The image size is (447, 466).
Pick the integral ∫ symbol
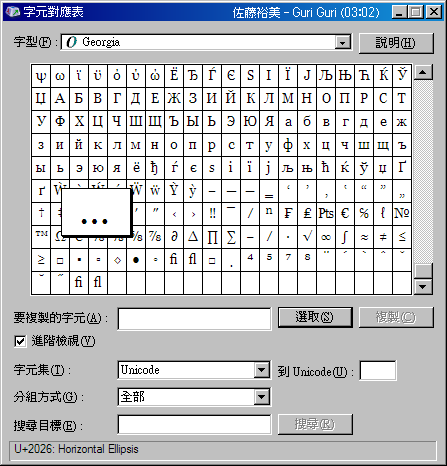click(345, 237)
